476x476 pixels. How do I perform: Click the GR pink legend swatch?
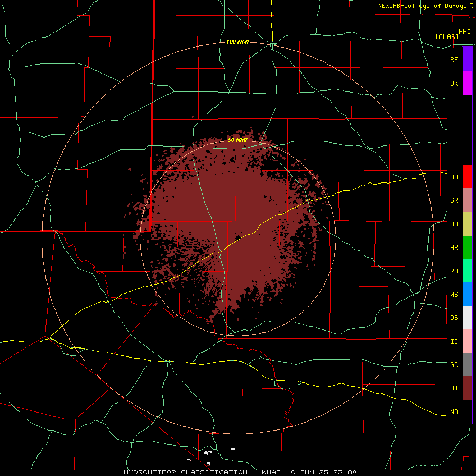pyautogui.click(x=467, y=200)
